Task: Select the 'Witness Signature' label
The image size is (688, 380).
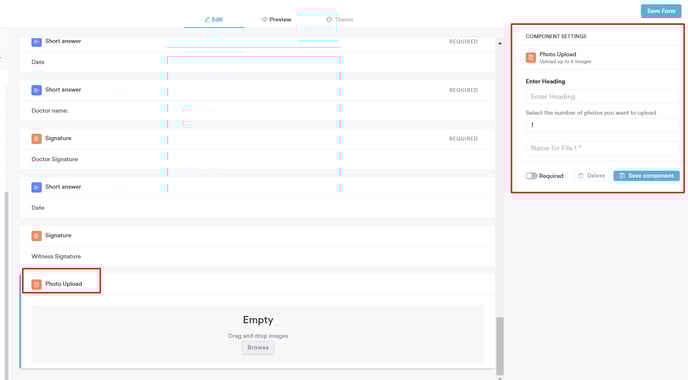Action: (56, 256)
